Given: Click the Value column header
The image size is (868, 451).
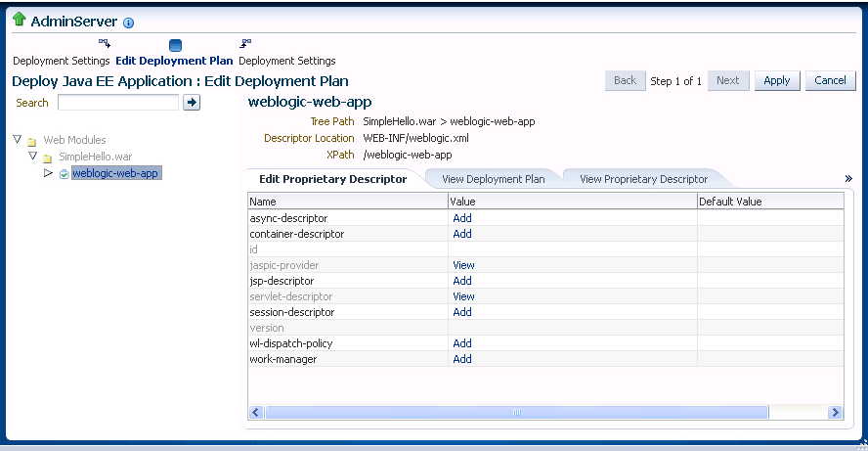Looking at the screenshot, I should (x=573, y=202).
